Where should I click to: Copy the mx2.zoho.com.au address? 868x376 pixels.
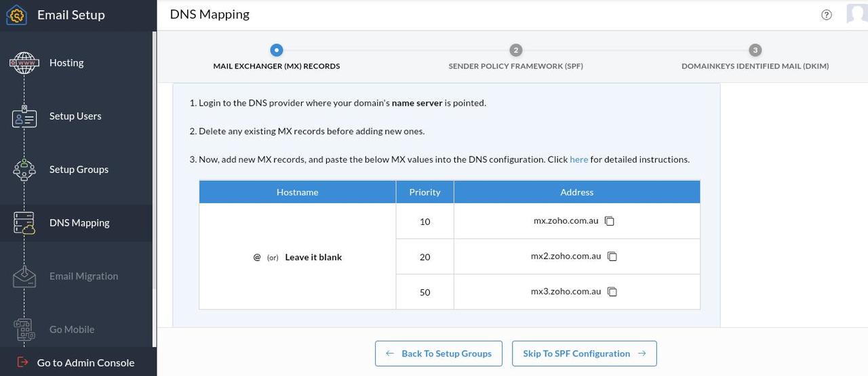tap(612, 256)
